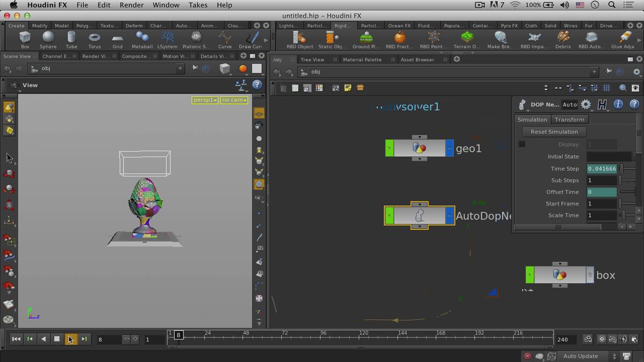Image resolution: width=644 pixels, height=362 pixels.
Task: Expand geo1 node bottom arrow
Action: tap(419, 159)
